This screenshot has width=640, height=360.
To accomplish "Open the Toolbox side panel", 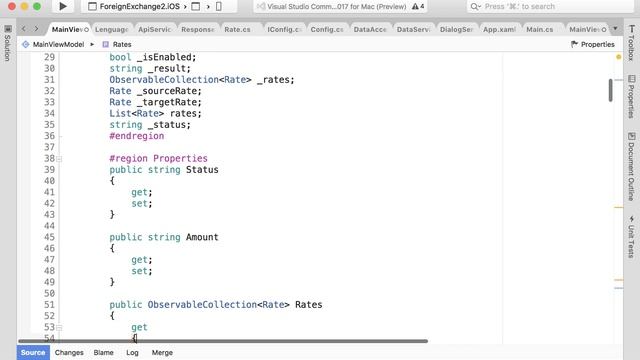I will pyautogui.click(x=631, y=43).
